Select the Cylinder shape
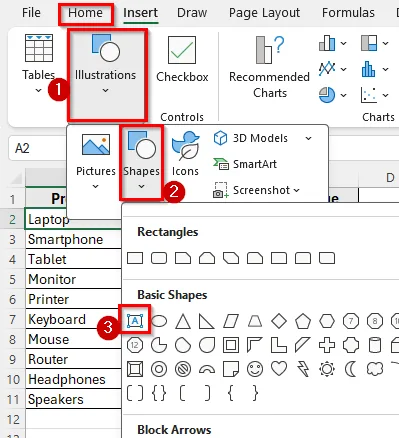399x438 pixels. pos(375,345)
